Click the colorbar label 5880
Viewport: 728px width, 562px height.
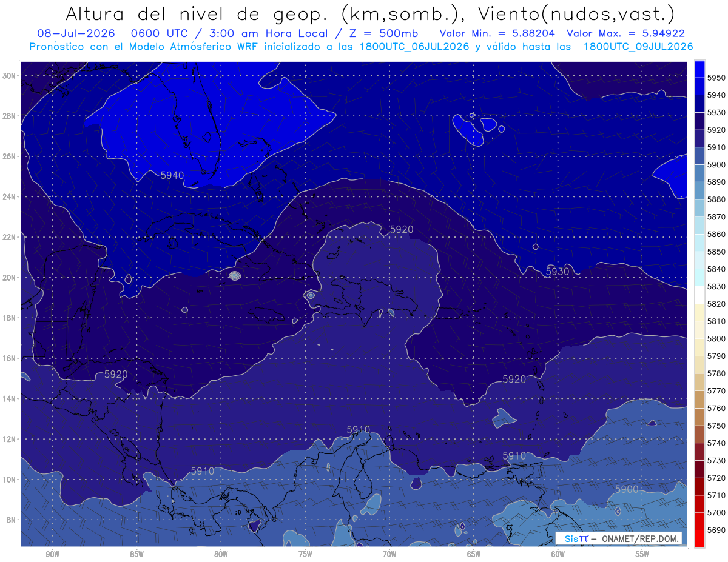716,199
